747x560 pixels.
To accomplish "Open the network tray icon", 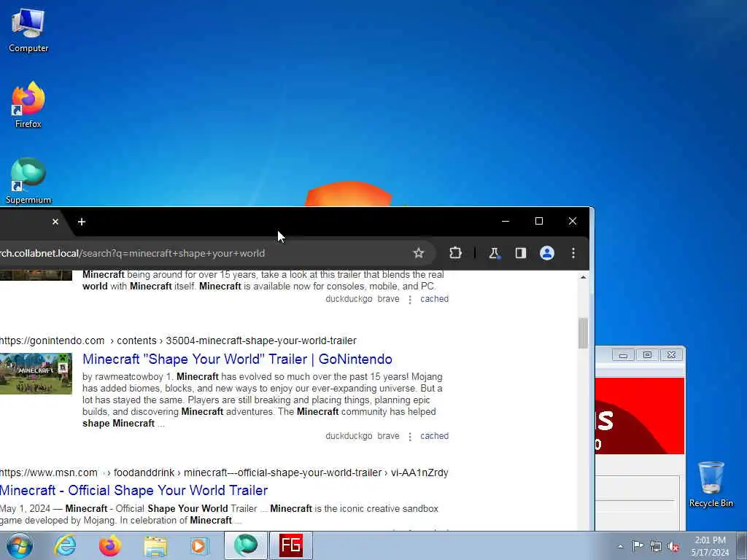I will (x=656, y=546).
